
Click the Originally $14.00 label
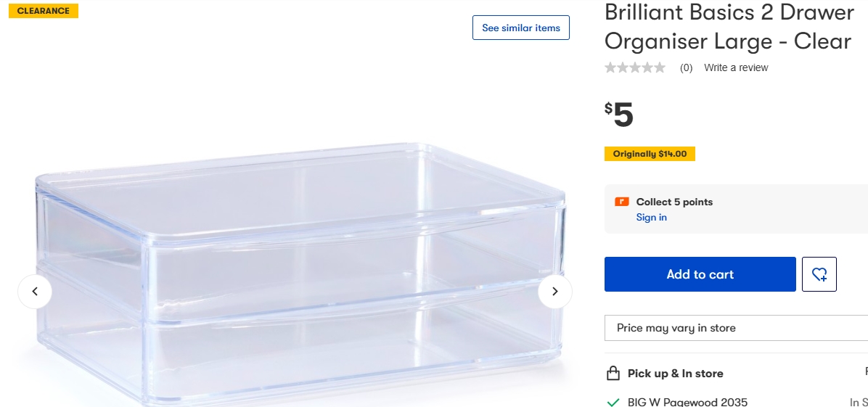650,154
